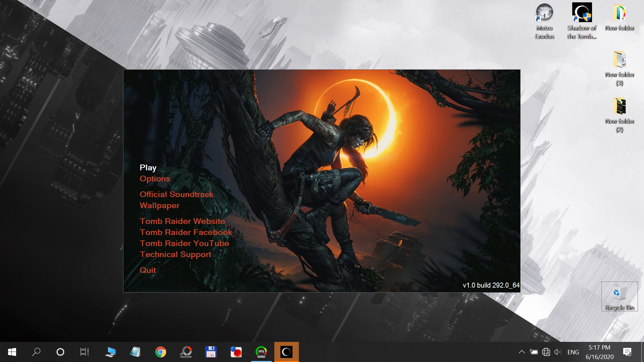644x362 pixels.
Task: Check the battery status tray icon
Action: point(534,352)
